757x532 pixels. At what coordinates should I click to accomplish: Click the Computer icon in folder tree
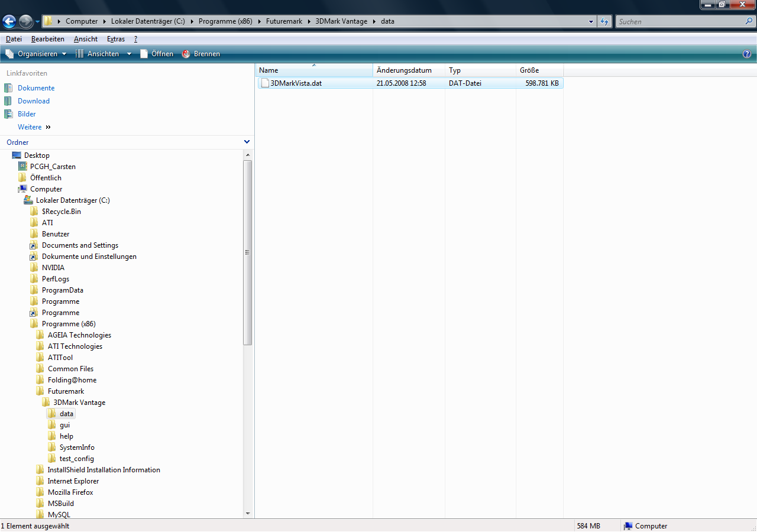pyautogui.click(x=22, y=189)
